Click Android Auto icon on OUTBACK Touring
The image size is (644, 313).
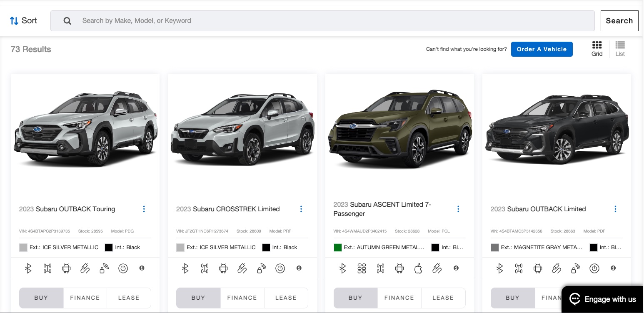[66, 268]
